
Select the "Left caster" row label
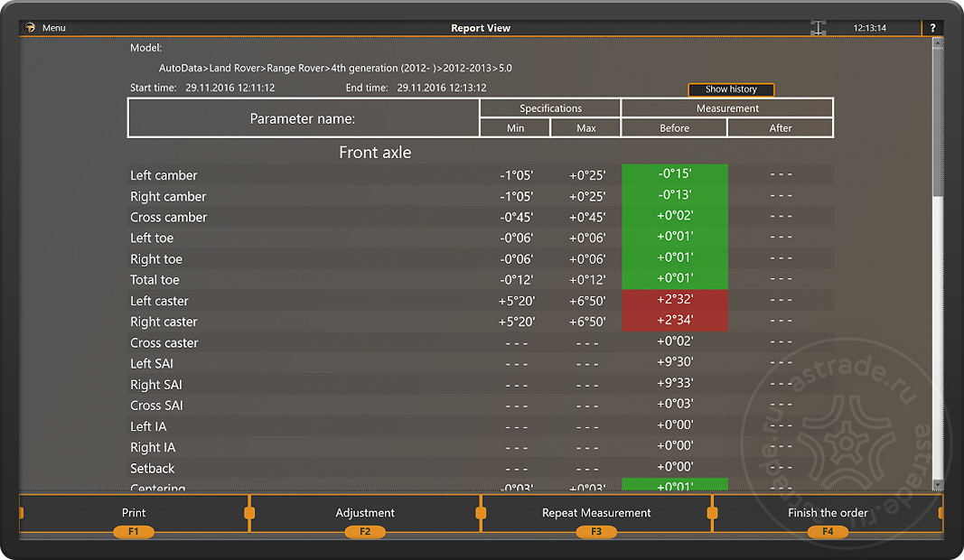[x=159, y=301]
